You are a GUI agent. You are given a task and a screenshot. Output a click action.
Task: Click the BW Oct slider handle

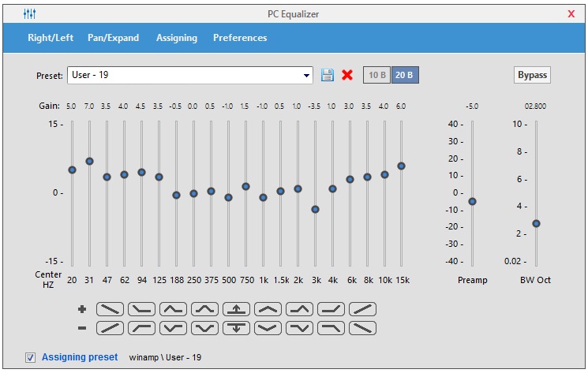[x=536, y=223]
